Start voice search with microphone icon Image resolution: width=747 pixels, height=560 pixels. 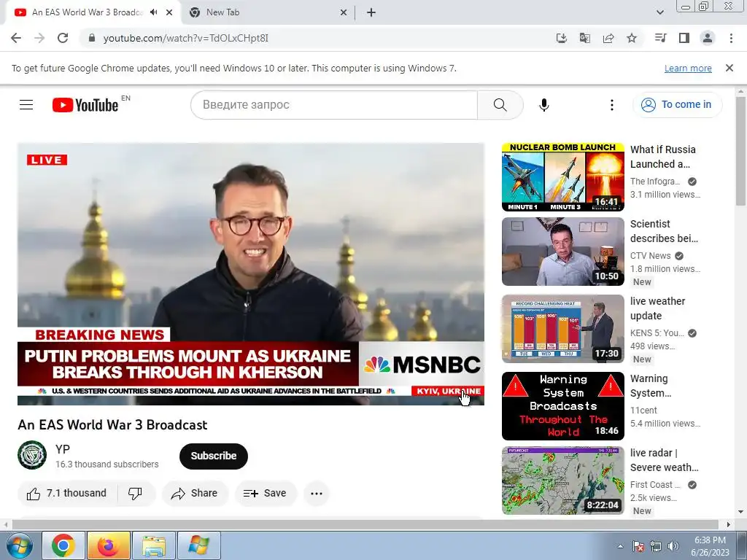point(544,105)
